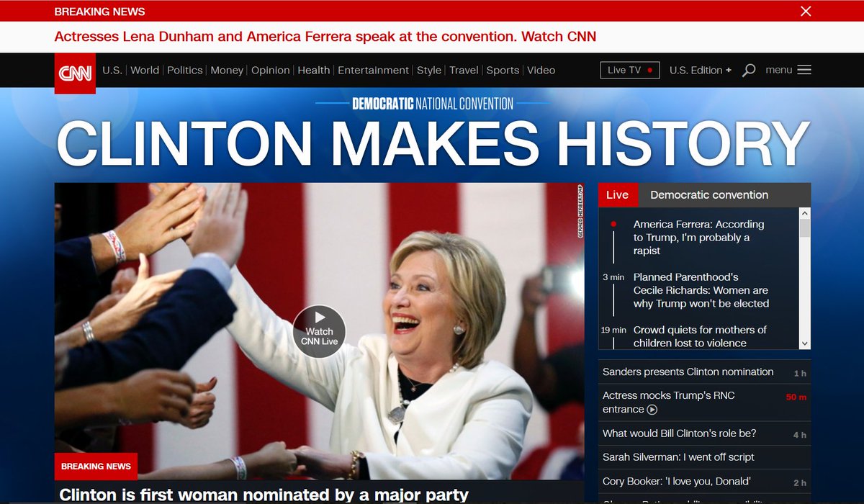Open the Democratic National Convention banner link
864x504 pixels.
[x=433, y=104]
